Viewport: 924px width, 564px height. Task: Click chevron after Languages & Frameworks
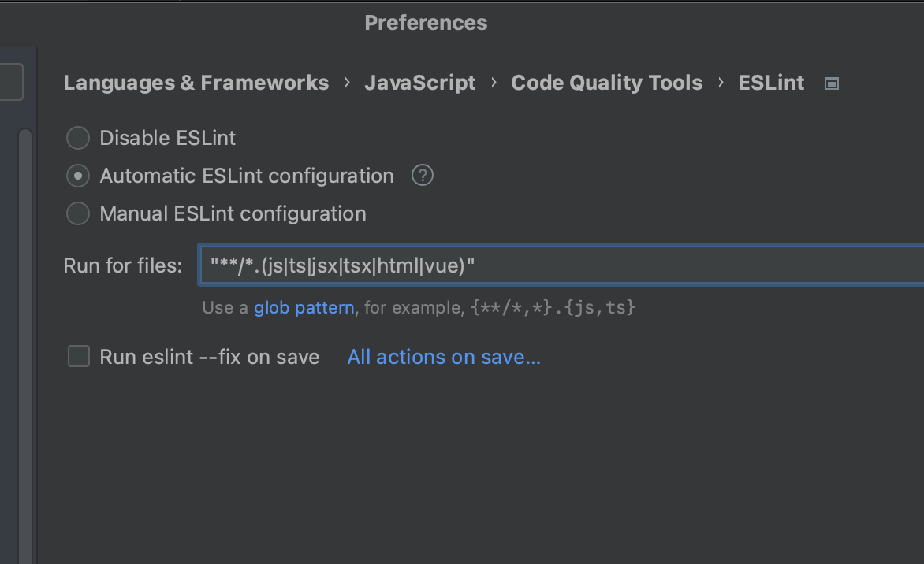tap(347, 83)
